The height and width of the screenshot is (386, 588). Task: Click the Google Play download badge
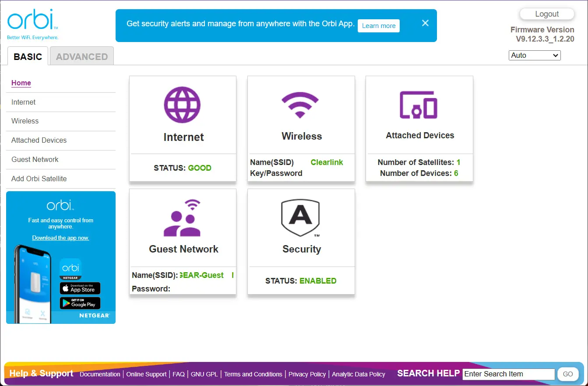tap(80, 303)
